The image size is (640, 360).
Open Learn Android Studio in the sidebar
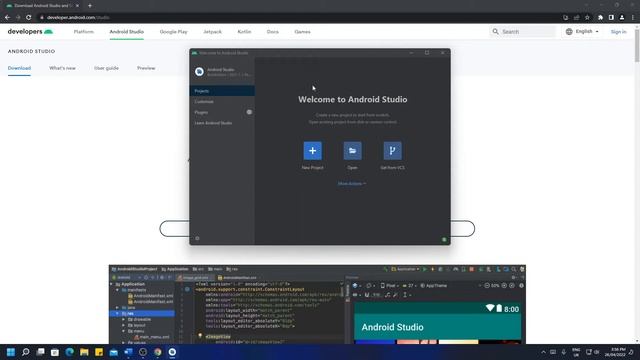[x=222, y=123]
